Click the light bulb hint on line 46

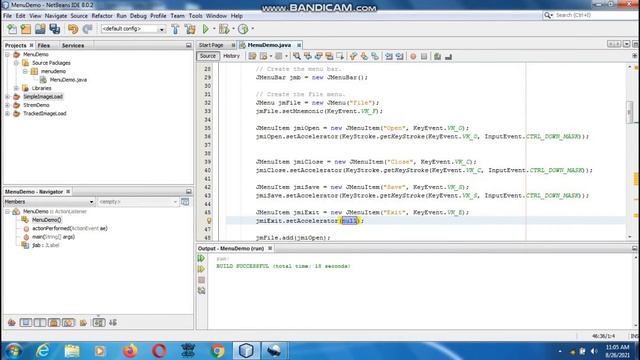pyautogui.click(x=209, y=221)
